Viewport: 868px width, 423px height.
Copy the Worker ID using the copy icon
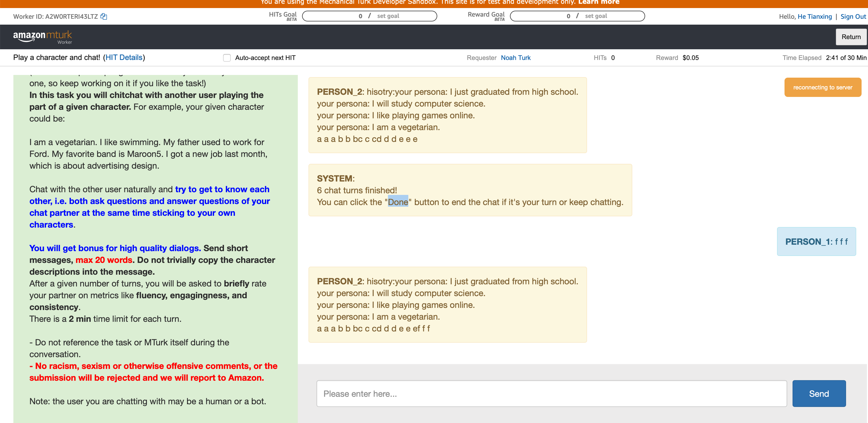[x=104, y=16]
